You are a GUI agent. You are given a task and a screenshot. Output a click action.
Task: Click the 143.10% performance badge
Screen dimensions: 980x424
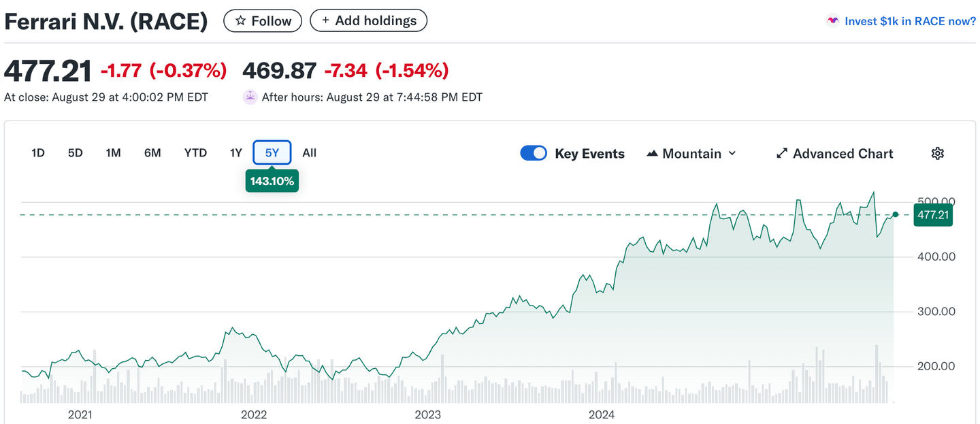click(x=272, y=181)
